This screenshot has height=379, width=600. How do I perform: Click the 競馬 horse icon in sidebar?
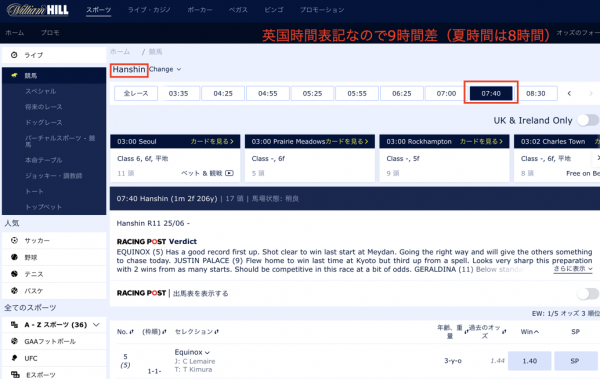click(x=15, y=75)
